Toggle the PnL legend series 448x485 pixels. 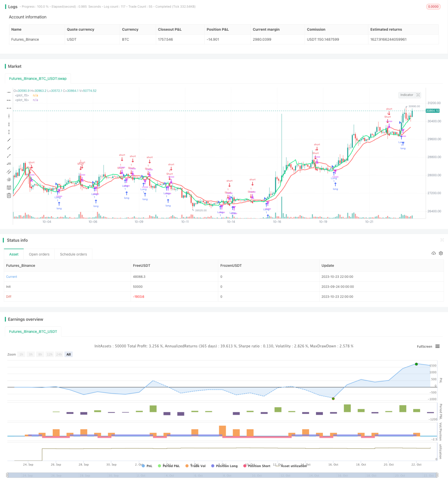point(147,466)
